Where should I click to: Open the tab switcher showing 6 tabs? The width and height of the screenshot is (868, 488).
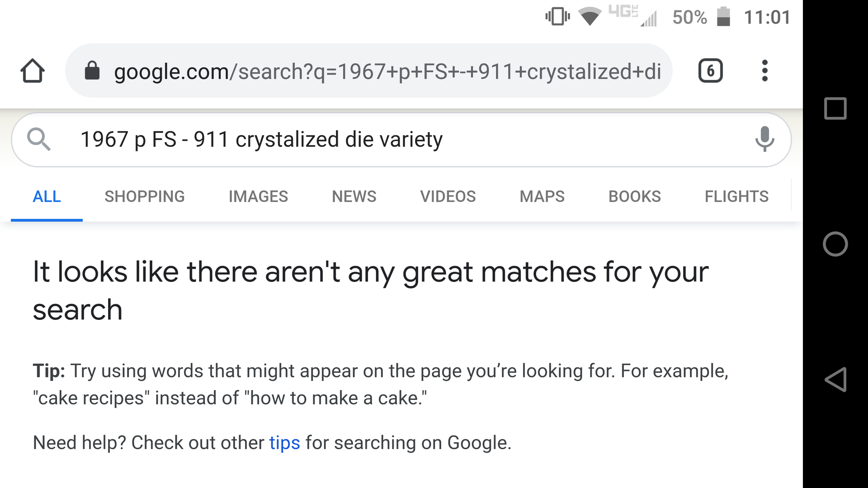(710, 71)
